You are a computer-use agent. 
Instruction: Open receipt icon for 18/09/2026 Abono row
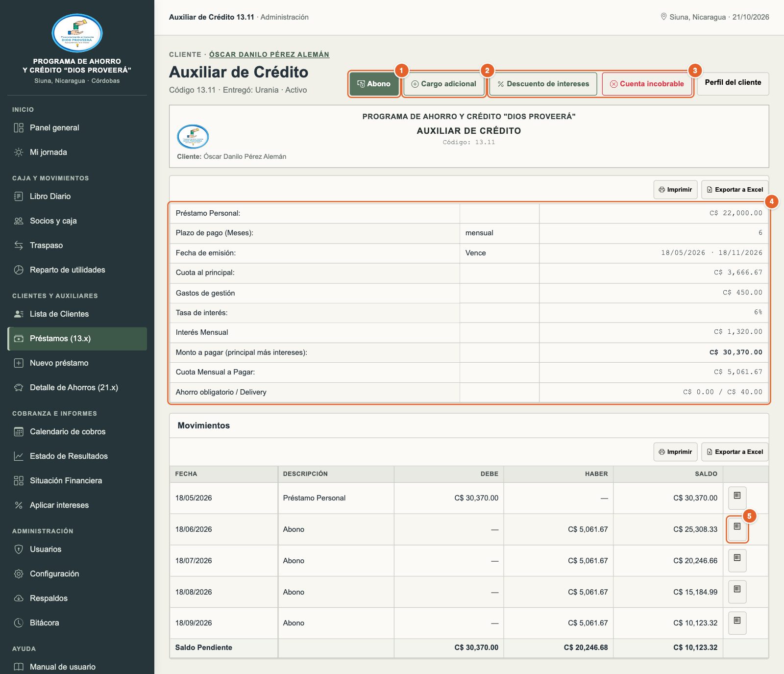click(x=737, y=623)
